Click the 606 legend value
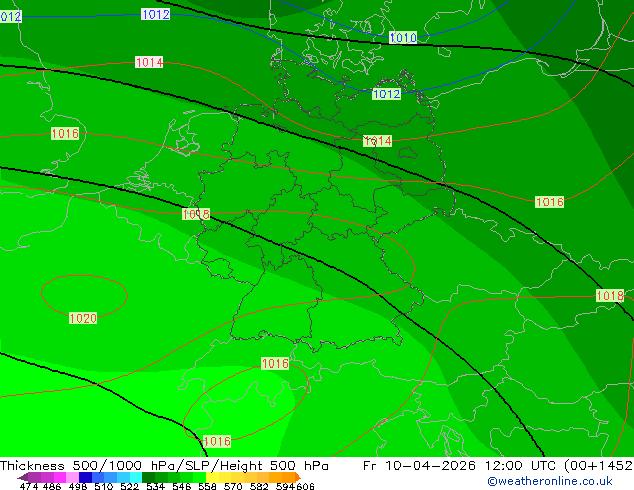The height and width of the screenshot is (490, 634). (305, 486)
